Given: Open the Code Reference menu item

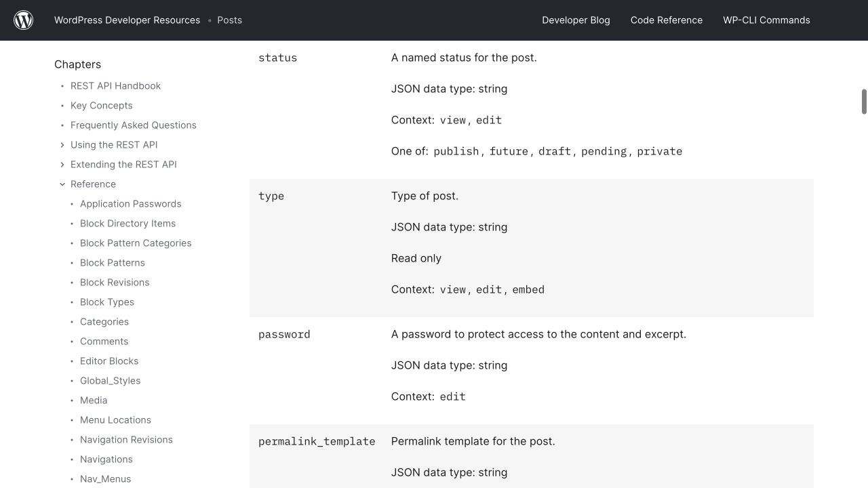Looking at the screenshot, I should coord(667,20).
